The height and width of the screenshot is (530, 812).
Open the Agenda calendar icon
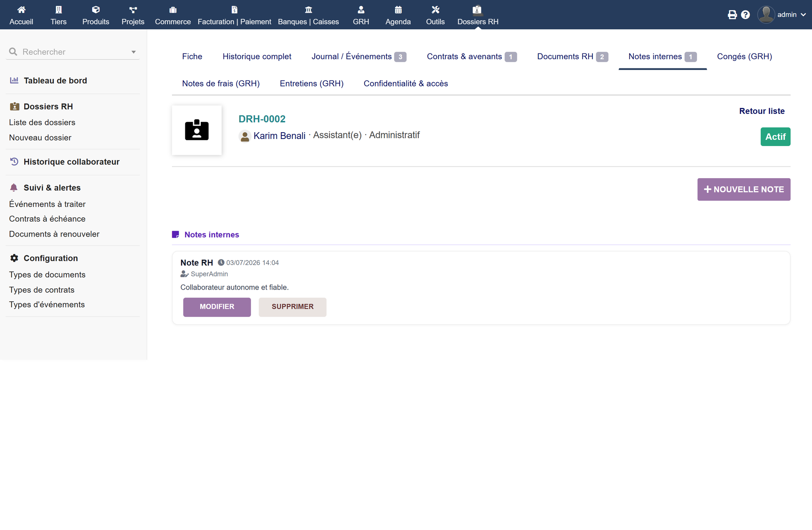pyautogui.click(x=398, y=10)
